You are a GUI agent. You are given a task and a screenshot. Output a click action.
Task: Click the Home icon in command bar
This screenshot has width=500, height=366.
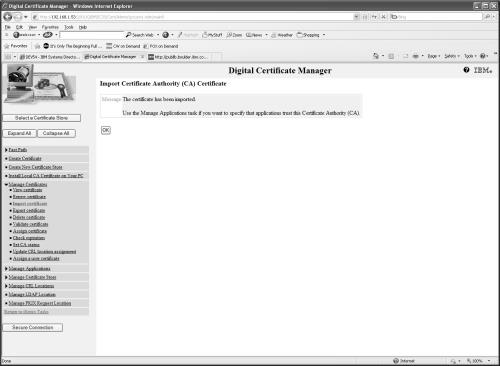(376, 56)
